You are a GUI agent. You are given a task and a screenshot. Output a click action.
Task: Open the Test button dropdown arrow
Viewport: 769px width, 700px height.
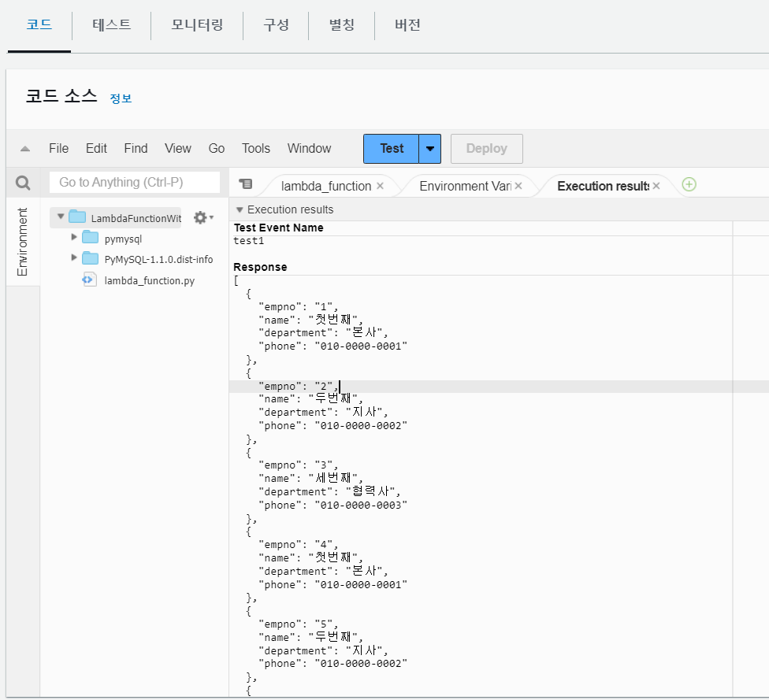430,149
